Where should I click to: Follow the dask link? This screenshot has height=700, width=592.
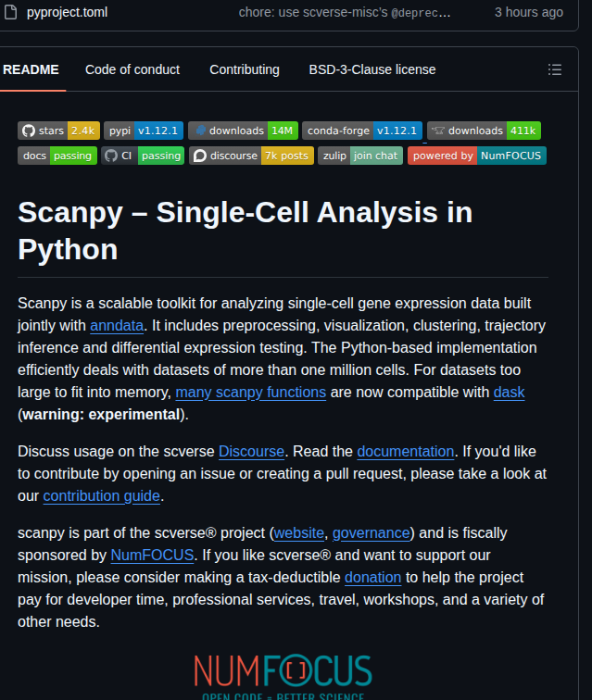(x=509, y=392)
